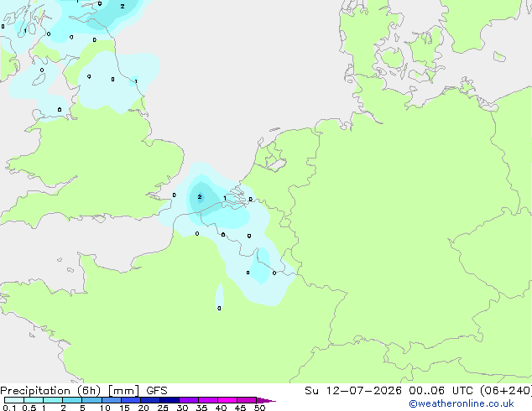Click the '1' value on England's northeast coast
Viewport: 532px width, 411px height.
(136, 81)
